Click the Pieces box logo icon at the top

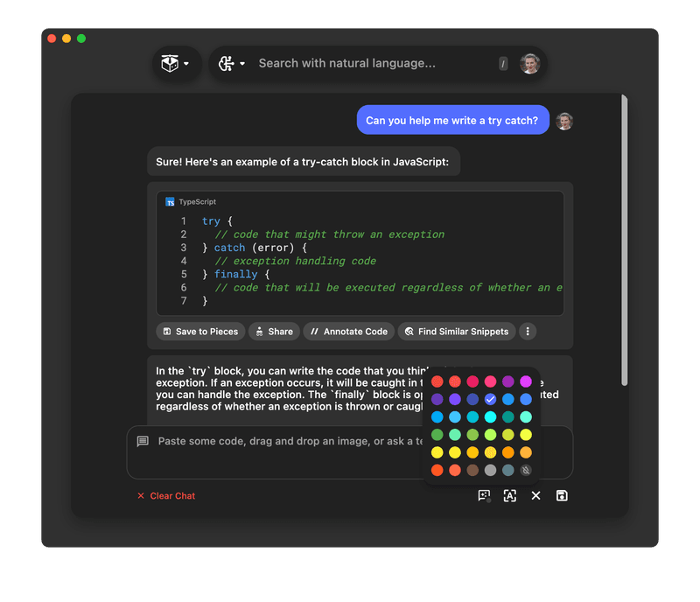[170, 62]
